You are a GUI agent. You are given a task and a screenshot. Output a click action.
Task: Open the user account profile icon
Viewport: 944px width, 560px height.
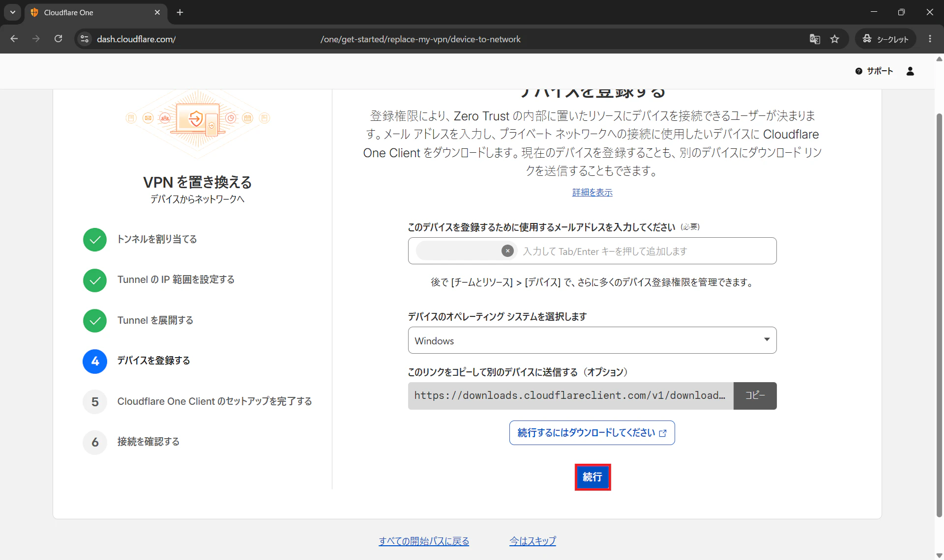tap(910, 71)
